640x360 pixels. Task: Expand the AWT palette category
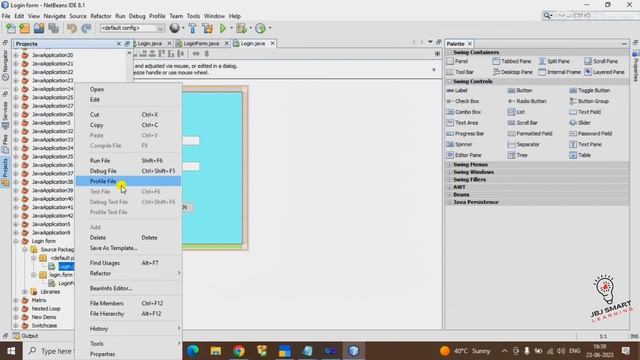[x=450, y=187]
